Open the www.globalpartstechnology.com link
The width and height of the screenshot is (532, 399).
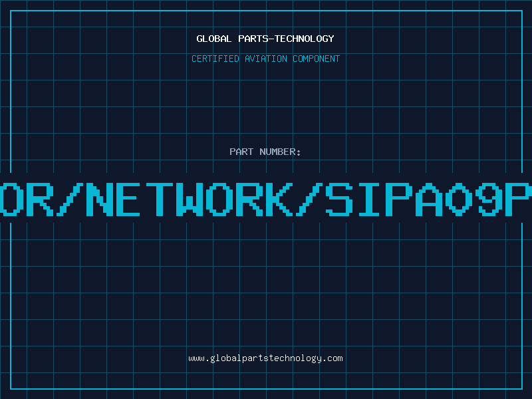(x=265, y=358)
